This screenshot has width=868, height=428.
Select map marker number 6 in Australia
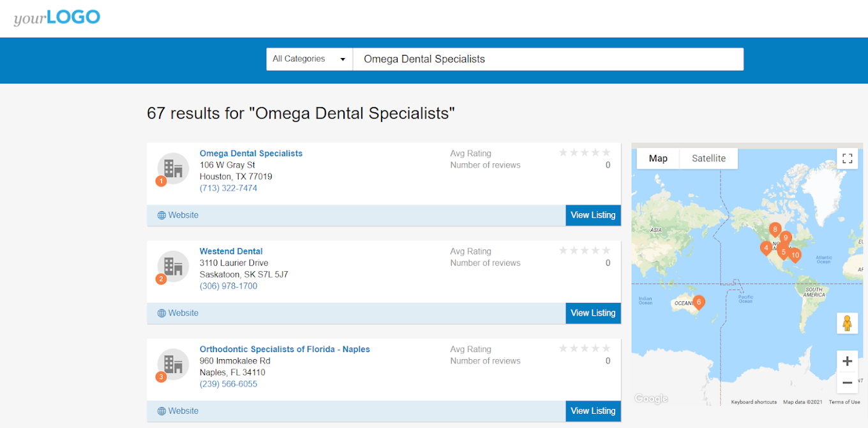click(699, 302)
